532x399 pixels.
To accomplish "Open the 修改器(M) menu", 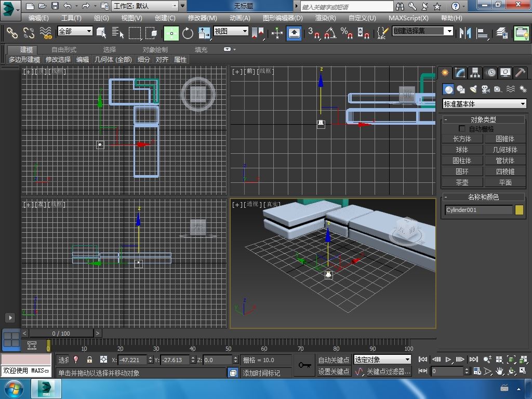I will click(x=202, y=18).
